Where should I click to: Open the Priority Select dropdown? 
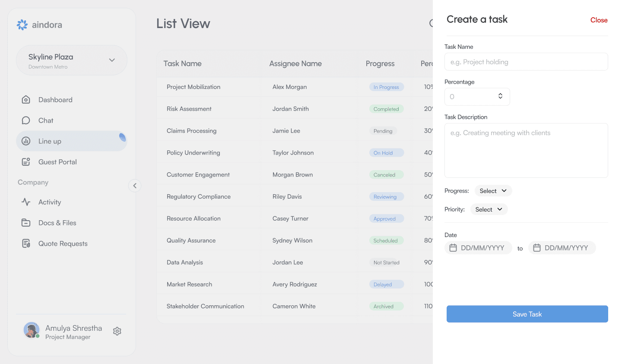489,209
